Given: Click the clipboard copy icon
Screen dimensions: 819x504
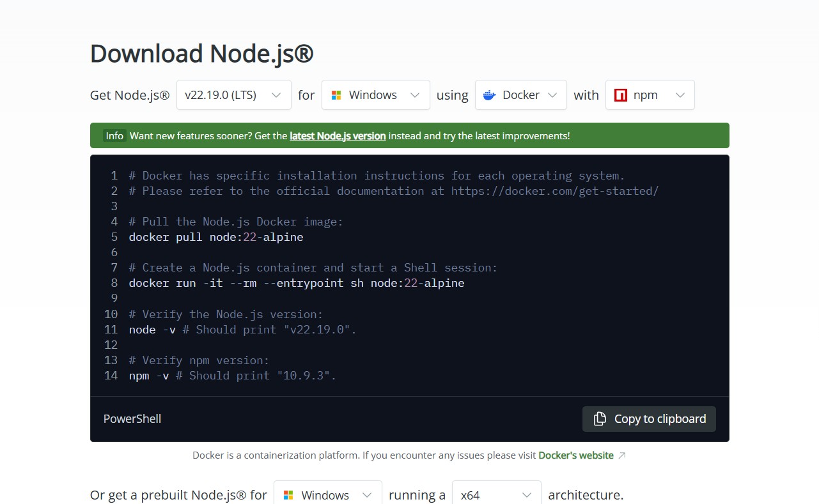Looking at the screenshot, I should tap(600, 419).
